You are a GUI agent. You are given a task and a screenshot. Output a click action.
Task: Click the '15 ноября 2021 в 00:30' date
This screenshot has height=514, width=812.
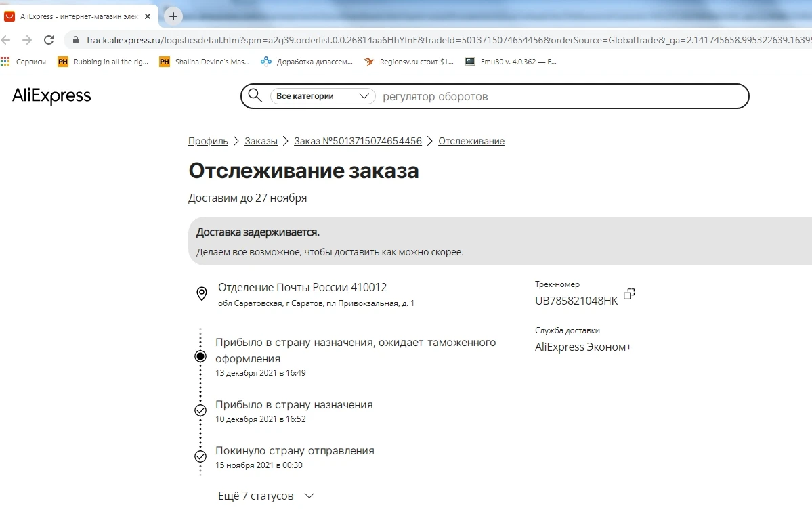click(x=259, y=465)
